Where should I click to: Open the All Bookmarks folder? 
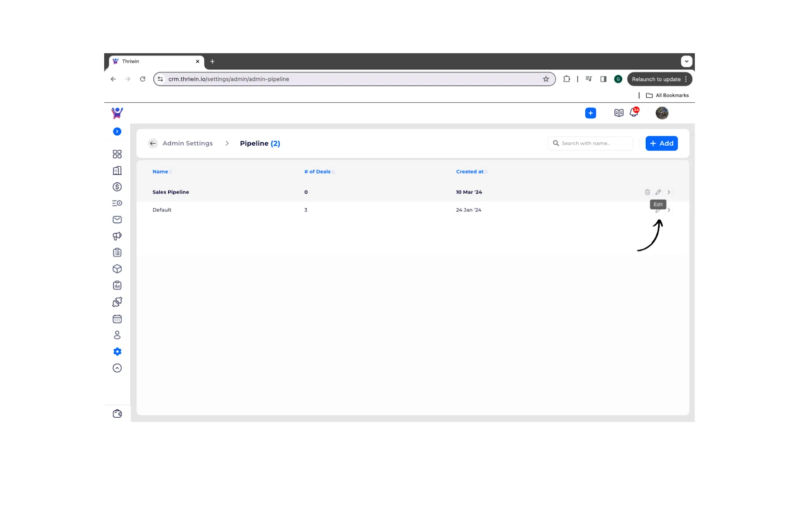(667, 95)
